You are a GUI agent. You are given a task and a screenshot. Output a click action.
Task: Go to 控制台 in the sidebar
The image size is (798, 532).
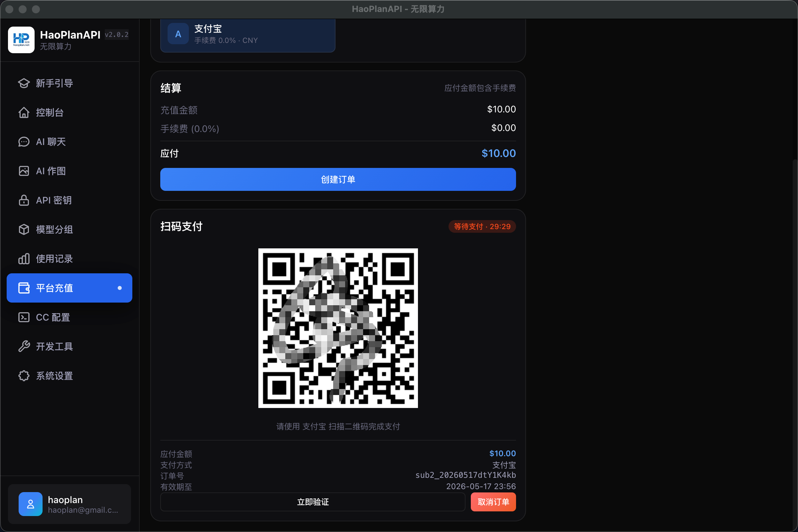pos(69,112)
